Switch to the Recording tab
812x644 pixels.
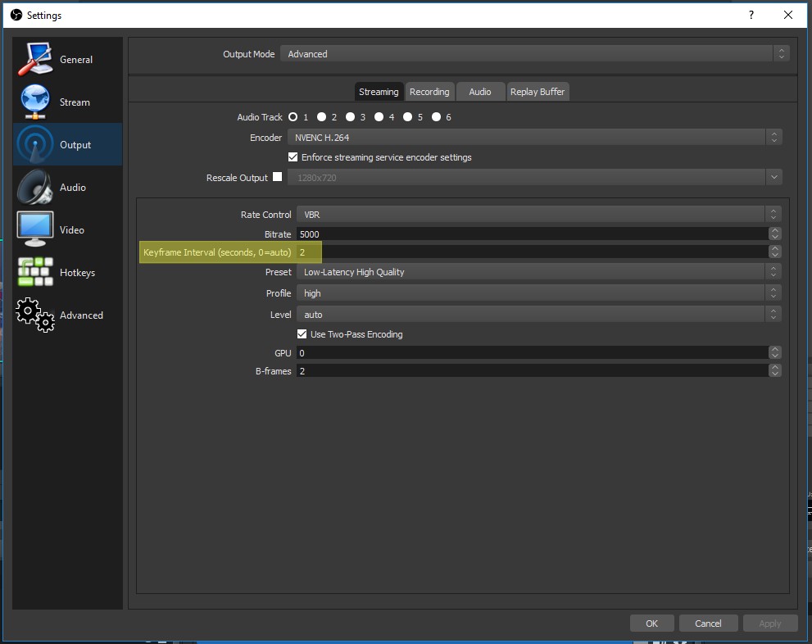[x=429, y=92]
